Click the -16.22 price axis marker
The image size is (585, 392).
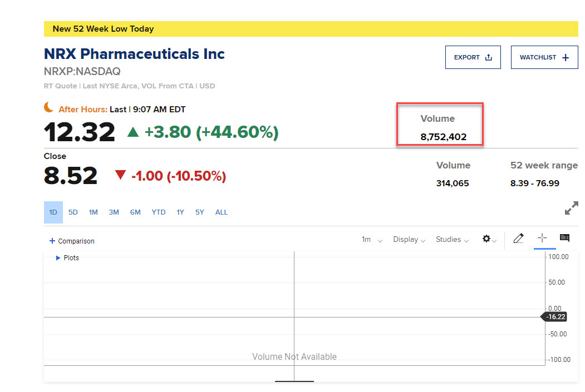557,317
